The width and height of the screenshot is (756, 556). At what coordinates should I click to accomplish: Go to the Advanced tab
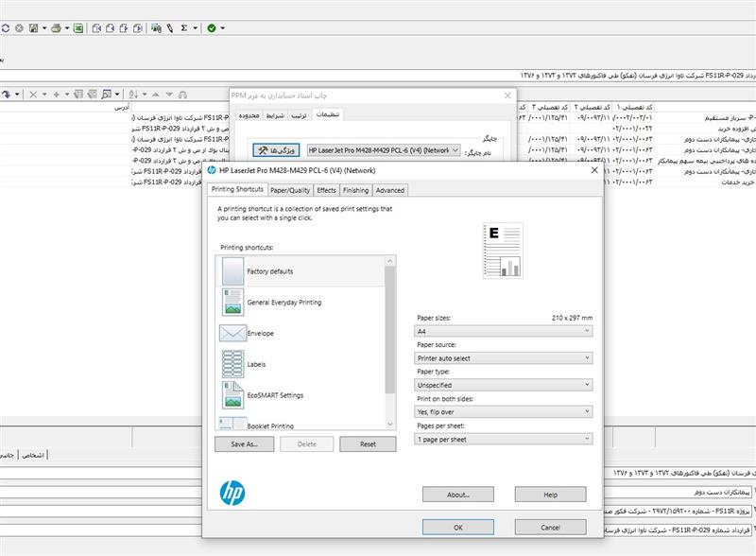click(x=389, y=190)
